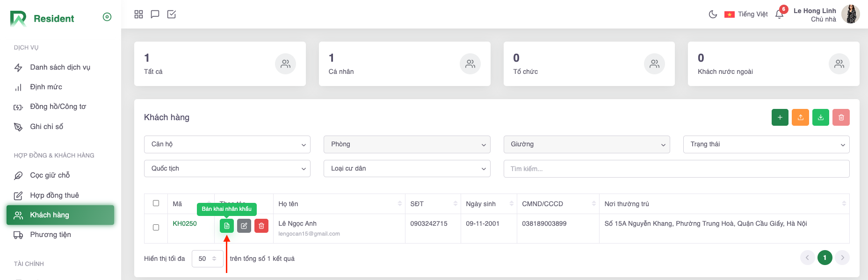Expand the Quốc tịch nationality dropdown
Viewport: 868px width, 280px height.
click(227, 169)
